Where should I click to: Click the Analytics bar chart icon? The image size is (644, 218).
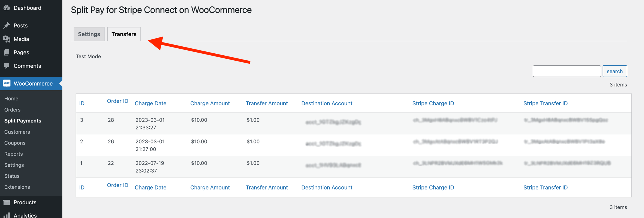7,215
